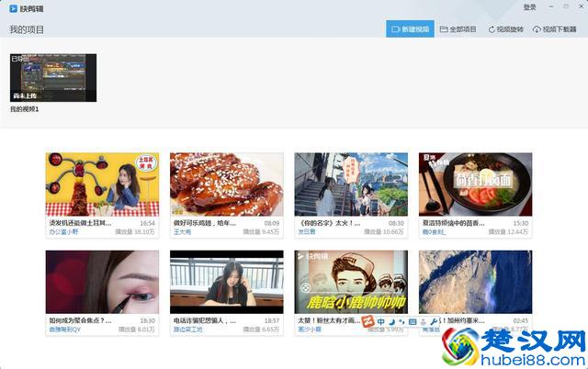Click the 15:30 duration label
588x369 pixels.
tap(521, 223)
